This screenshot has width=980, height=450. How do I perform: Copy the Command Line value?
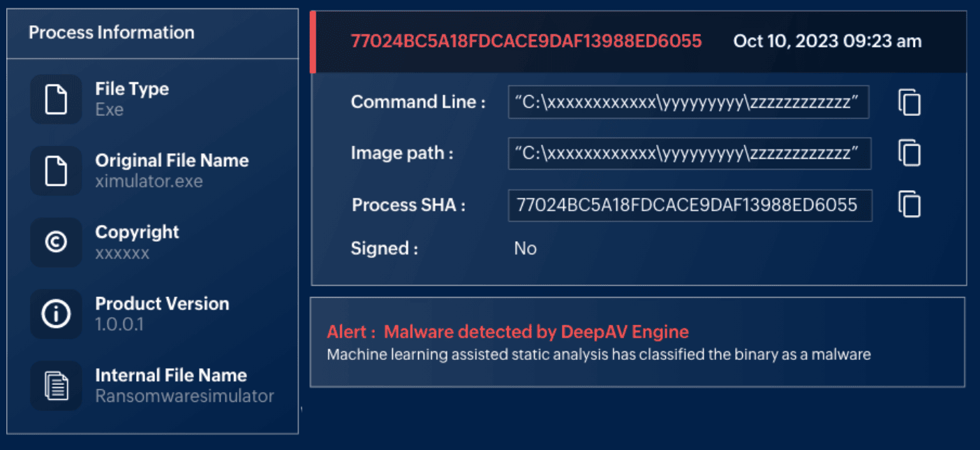909,103
